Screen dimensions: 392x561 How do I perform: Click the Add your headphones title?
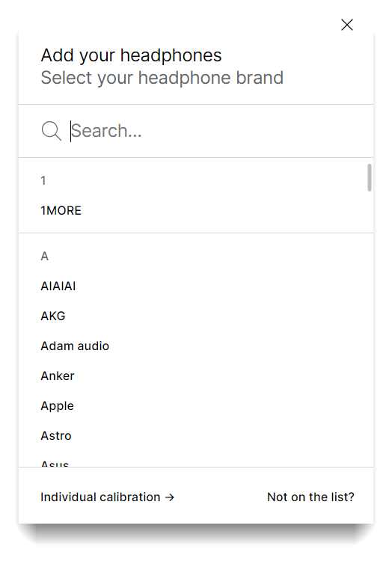(131, 55)
